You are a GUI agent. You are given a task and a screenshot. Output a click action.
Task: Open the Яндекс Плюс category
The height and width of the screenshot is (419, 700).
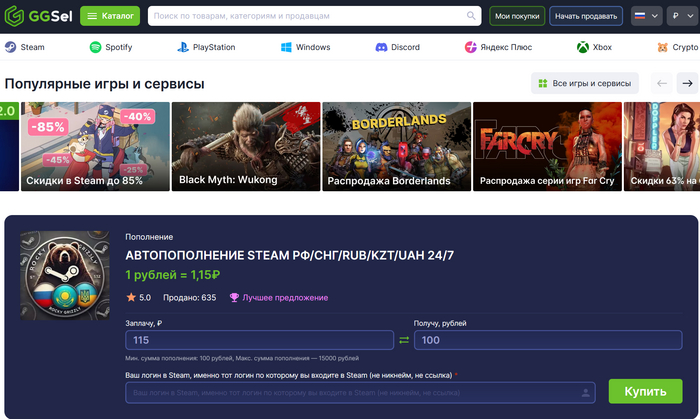(498, 47)
